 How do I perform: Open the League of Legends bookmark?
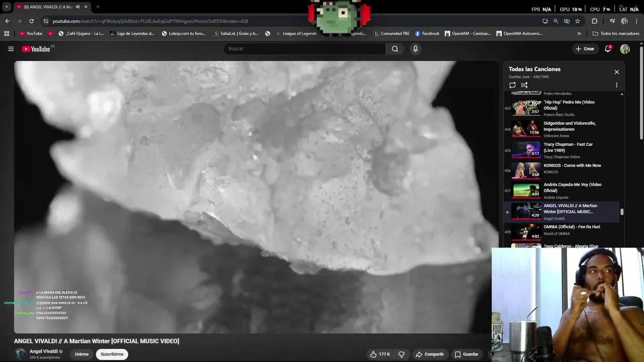click(x=296, y=34)
